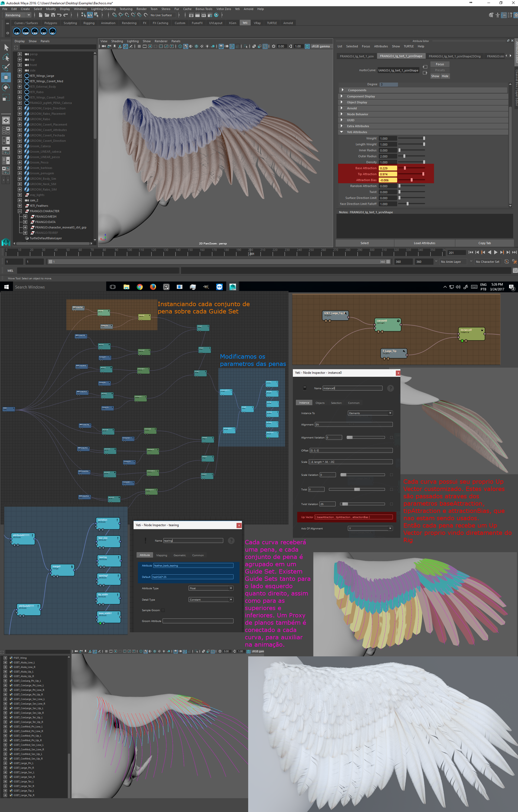Click the Default field containing hash(id)*.25
This screenshot has height=812, width=518.
192,577
